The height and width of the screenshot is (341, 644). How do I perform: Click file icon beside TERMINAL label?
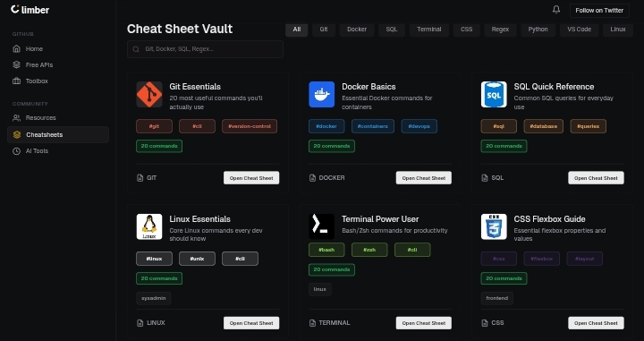(x=312, y=323)
